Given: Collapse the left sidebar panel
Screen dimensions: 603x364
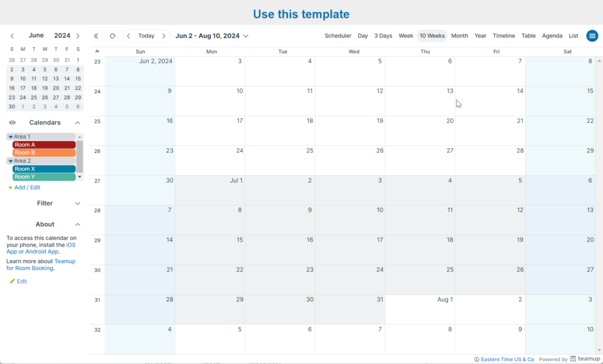Looking at the screenshot, I should 96,36.
